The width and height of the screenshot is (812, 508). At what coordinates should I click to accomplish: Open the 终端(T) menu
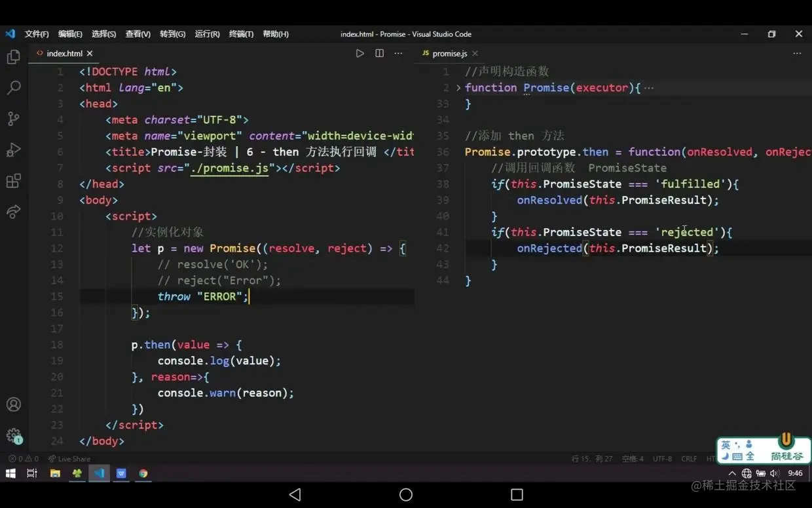pyautogui.click(x=241, y=34)
